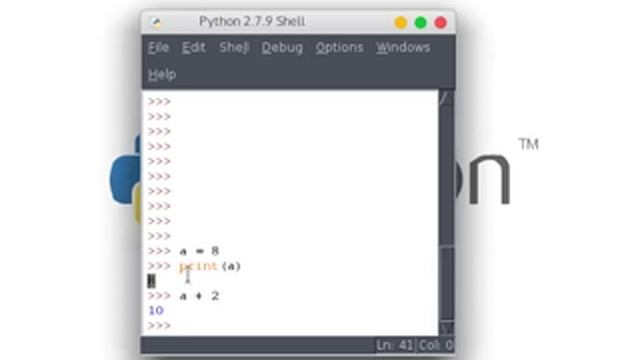This screenshot has width=640, height=360.
Task: Open the Windows menu
Action: (x=403, y=47)
